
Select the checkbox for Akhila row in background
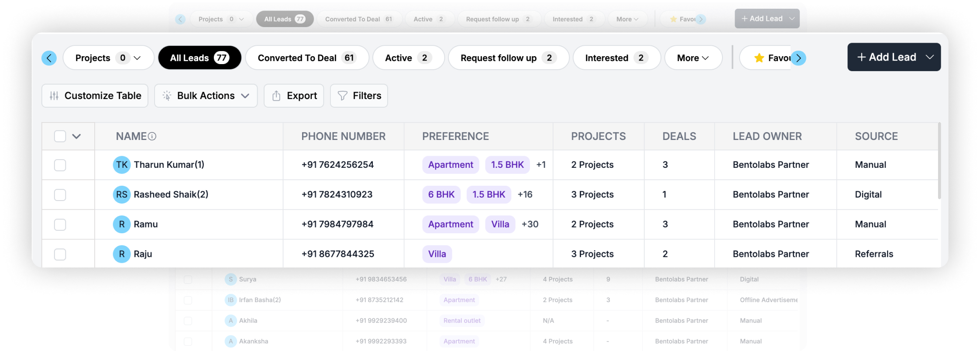point(188,321)
